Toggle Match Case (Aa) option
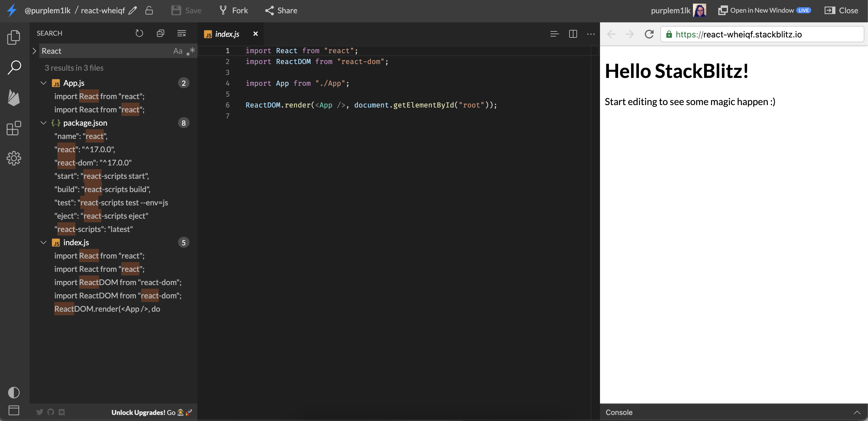This screenshot has height=421, width=868. 178,51
